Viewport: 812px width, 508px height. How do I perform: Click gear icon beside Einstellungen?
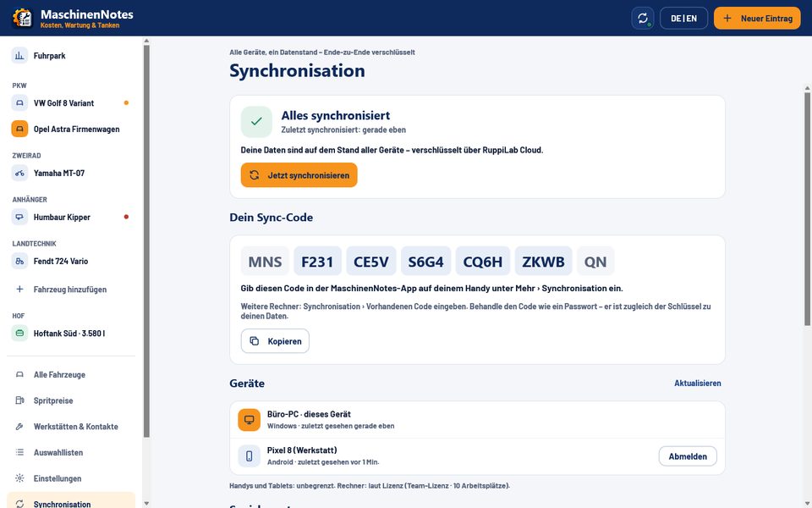click(19, 478)
